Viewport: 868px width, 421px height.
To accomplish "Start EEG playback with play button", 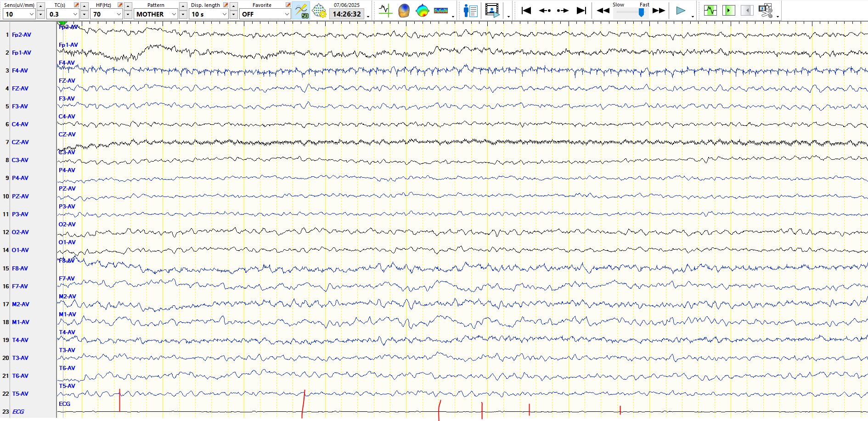I will tap(681, 10).
